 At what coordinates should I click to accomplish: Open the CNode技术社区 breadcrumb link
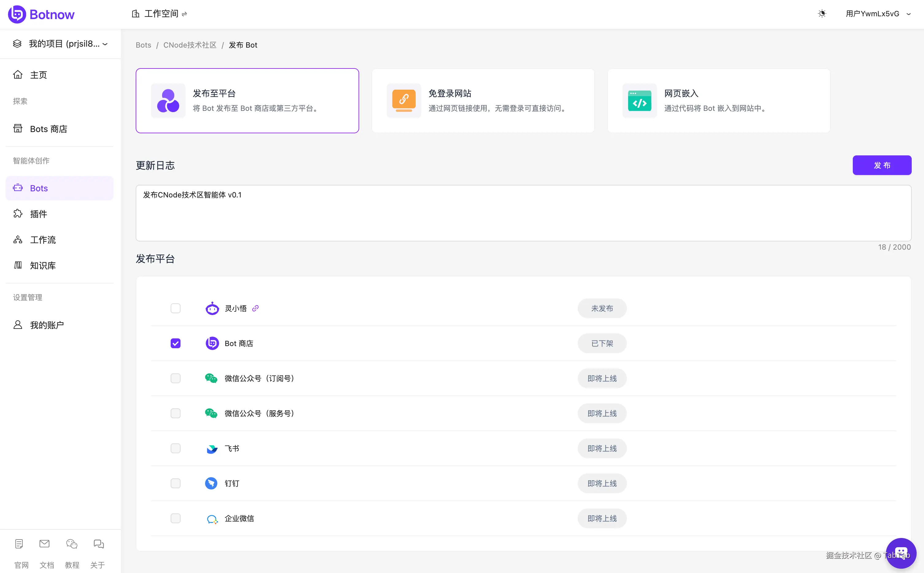pyautogui.click(x=190, y=45)
